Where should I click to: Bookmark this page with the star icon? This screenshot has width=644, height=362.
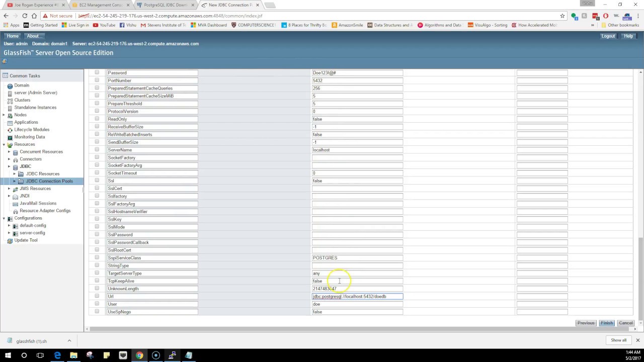tap(562, 16)
